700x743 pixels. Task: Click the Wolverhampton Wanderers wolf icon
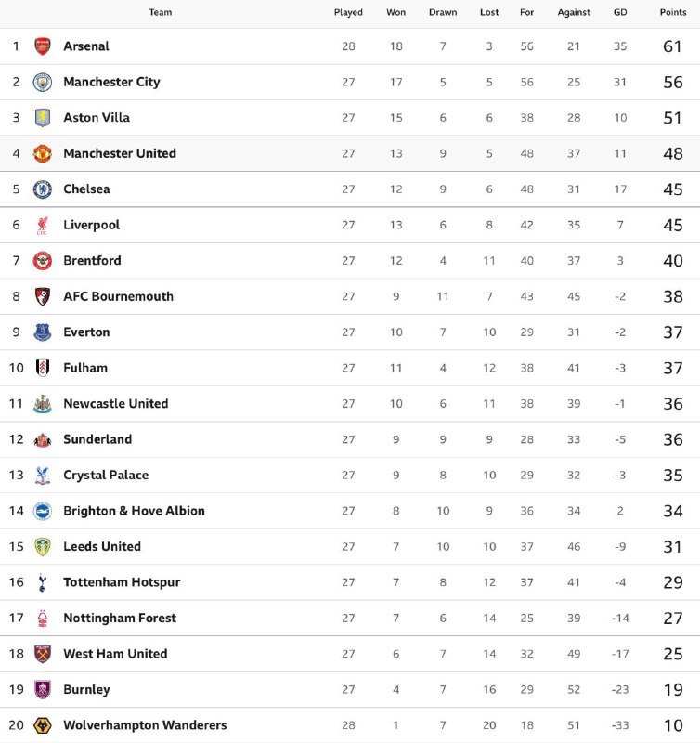[43, 725]
